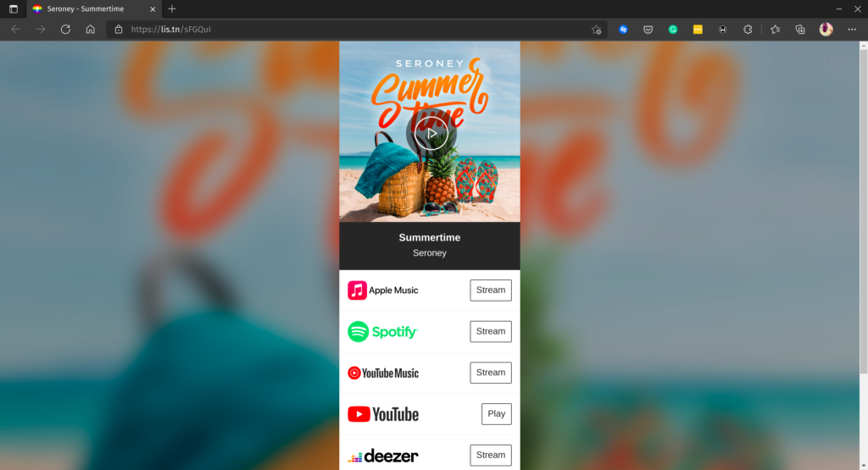Click the Seroney artist name

pos(430,252)
